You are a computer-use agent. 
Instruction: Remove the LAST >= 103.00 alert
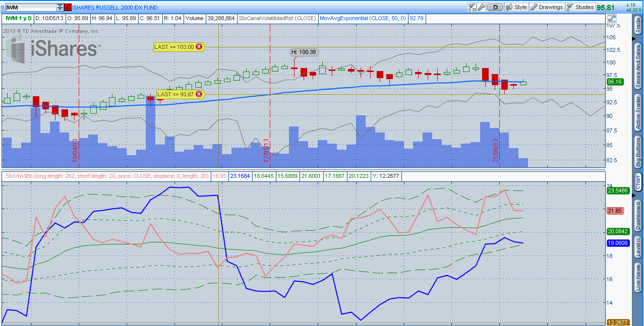pyautogui.click(x=199, y=47)
